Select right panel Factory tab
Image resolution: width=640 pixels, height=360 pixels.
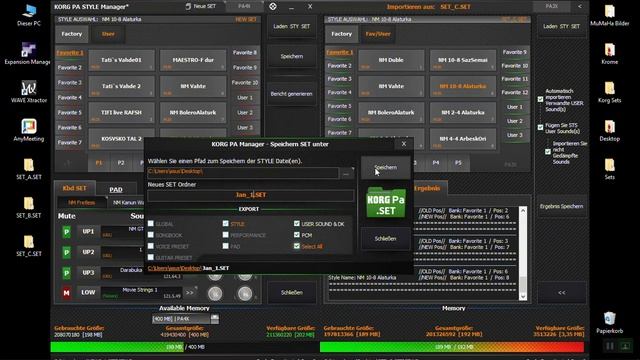pyautogui.click(x=342, y=34)
